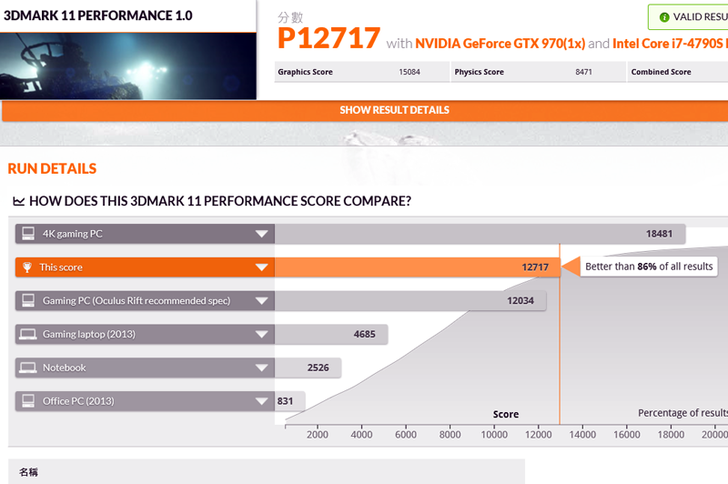Click the Notebook laptop icon
The image size is (728, 484).
(27, 368)
